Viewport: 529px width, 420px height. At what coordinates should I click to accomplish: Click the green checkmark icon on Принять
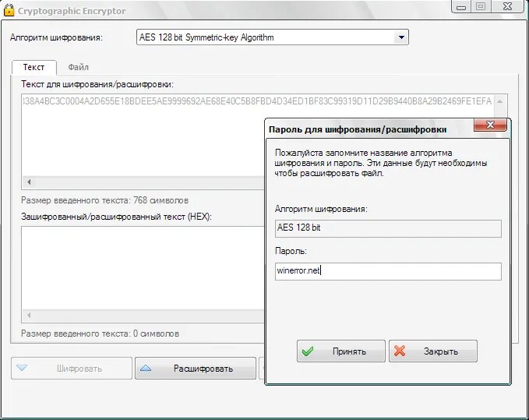(308, 351)
